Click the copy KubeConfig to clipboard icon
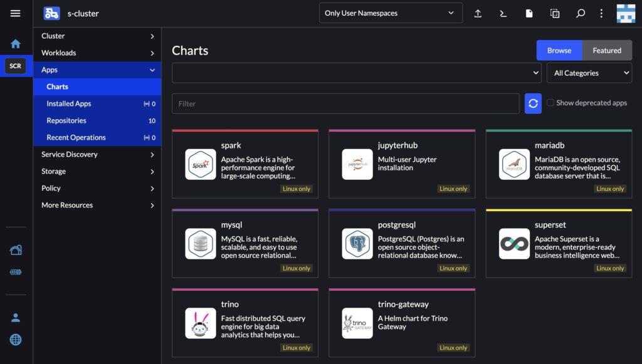Viewport: 642px width, 364px height. 555,13
